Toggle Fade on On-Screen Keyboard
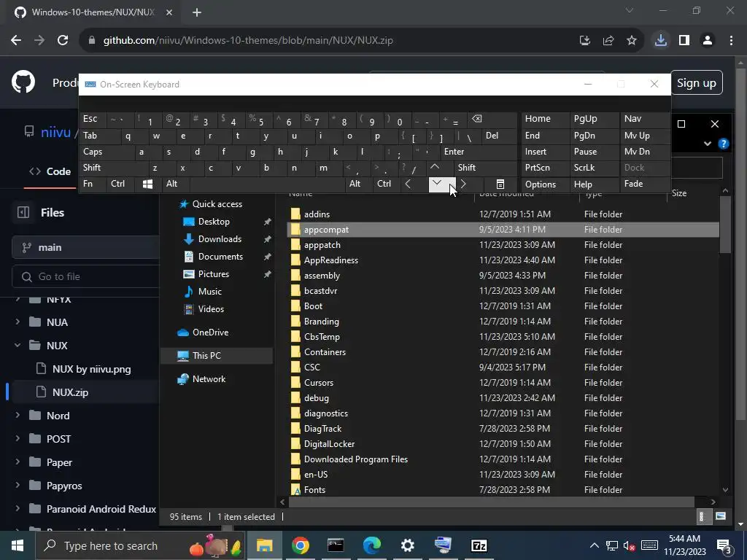Image resolution: width=747 pixels, height=560 pixels. click(x=644, y=184)
